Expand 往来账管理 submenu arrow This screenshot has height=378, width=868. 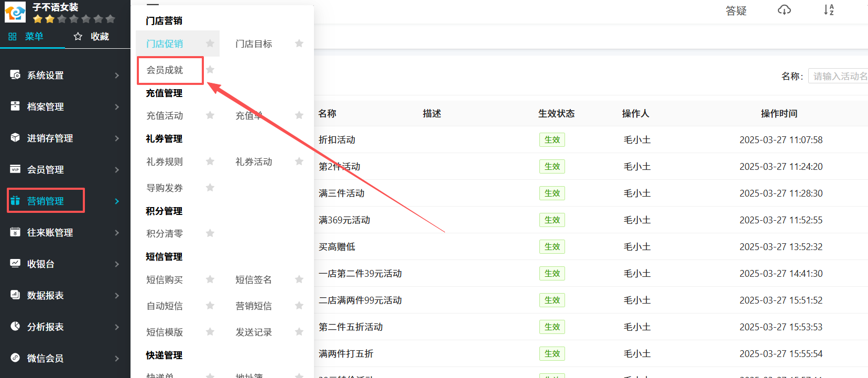117,233
